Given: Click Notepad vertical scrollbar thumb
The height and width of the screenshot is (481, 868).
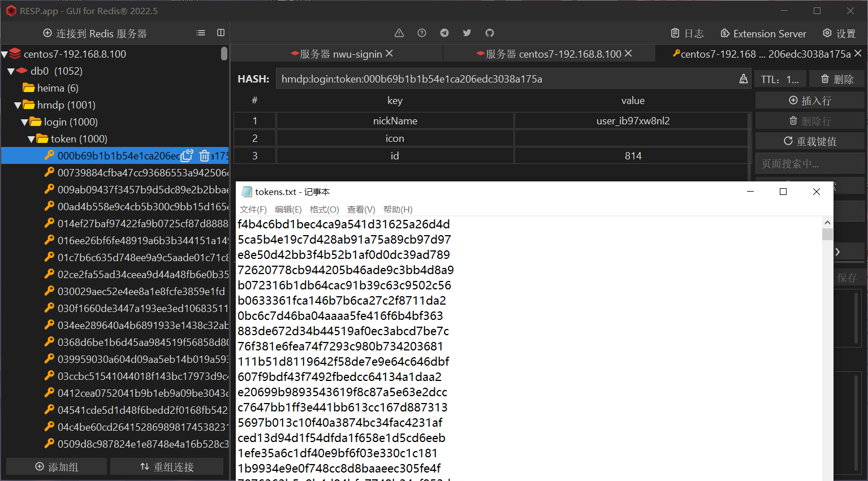Looking at the screenshot, I should (x=827, y=234).
